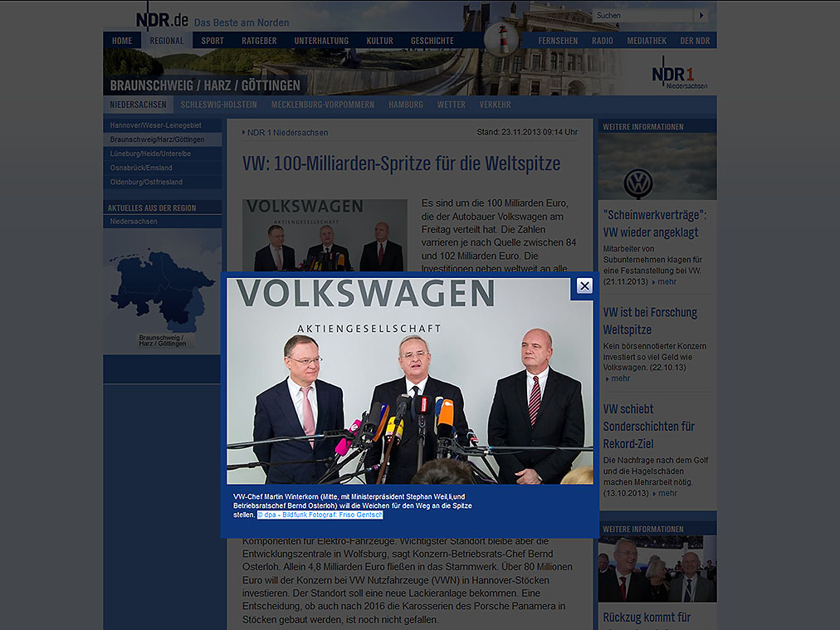
Task: Open the GESCHICHTE menu item
Action: point(432,41)
